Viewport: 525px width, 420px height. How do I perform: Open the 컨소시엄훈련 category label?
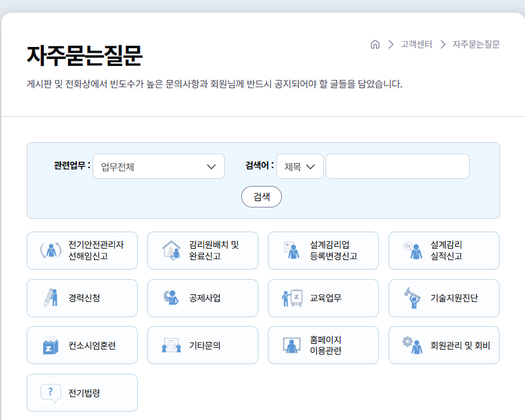pyautogui.click(x=92, y=345)
